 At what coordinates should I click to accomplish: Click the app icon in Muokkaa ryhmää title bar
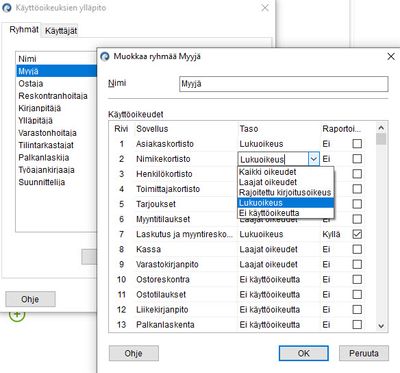(105, 56)
